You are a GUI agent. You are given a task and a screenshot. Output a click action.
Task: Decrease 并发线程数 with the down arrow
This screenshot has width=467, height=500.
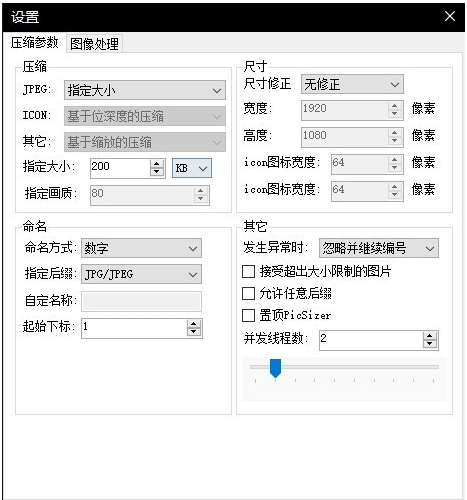click(430, 344)
